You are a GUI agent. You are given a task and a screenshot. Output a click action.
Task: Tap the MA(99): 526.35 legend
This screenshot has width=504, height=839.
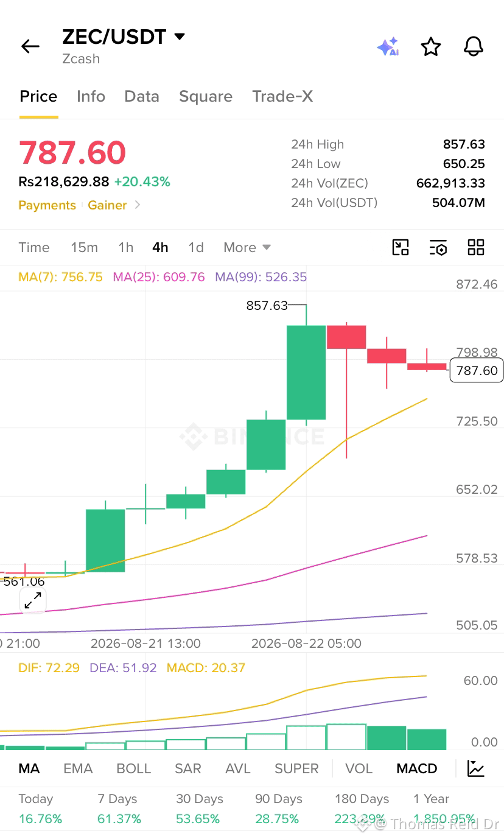[x=261, y=277]
